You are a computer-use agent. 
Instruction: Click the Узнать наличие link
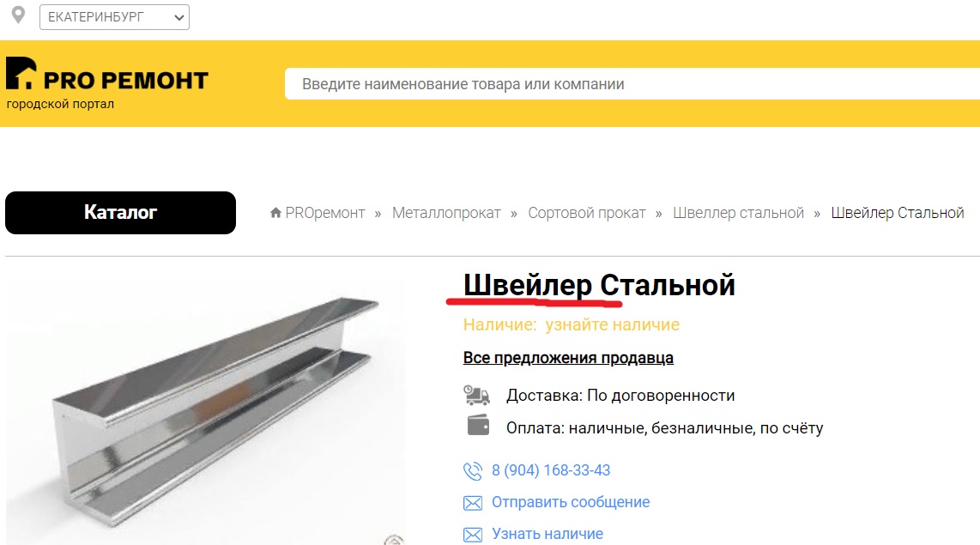tap(547, 534)
